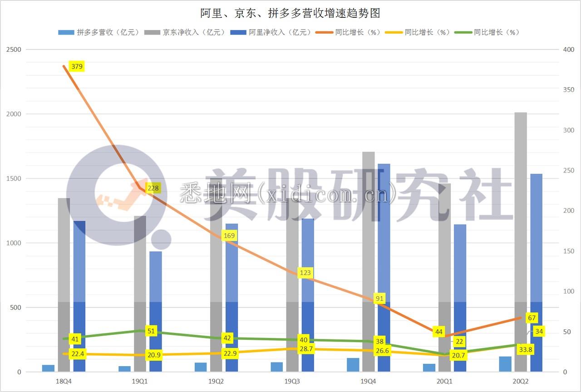Click the 20Q1 category axis label
Screen dimensions: 581x392
(443, 382)
